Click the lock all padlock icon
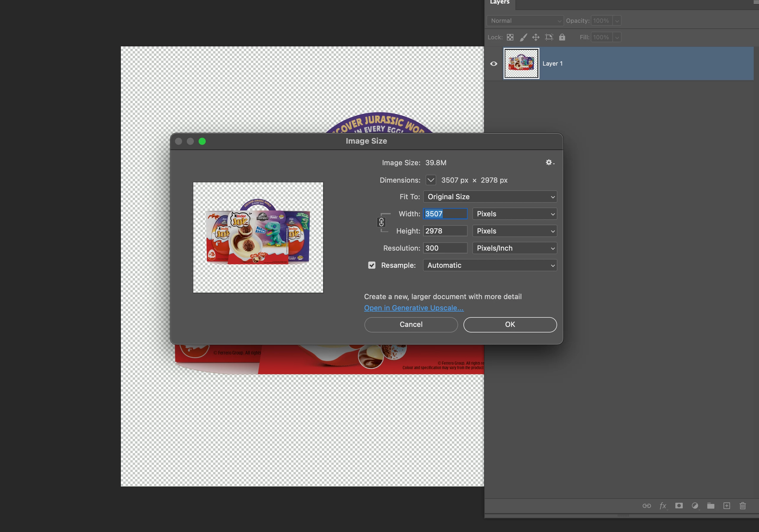Screen dimensions: 759x532 point(562,37)
